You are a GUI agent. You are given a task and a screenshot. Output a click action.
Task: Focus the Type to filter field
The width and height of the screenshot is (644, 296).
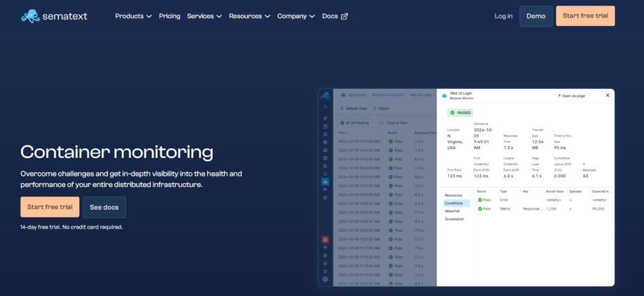[406, 123]
